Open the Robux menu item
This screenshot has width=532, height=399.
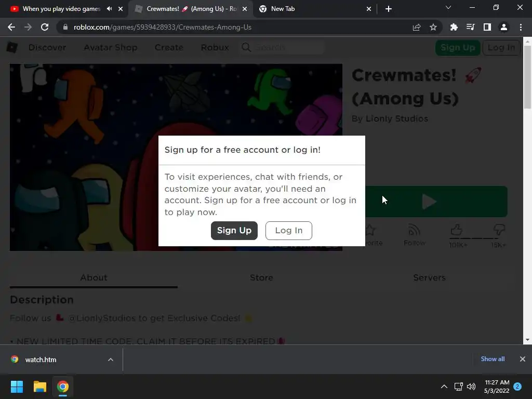pos(215,47)
